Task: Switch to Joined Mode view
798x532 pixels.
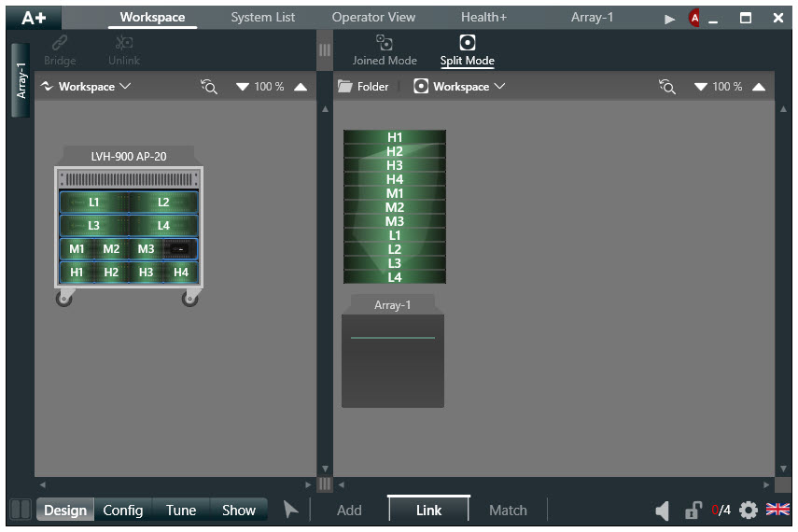Action: 384,43
